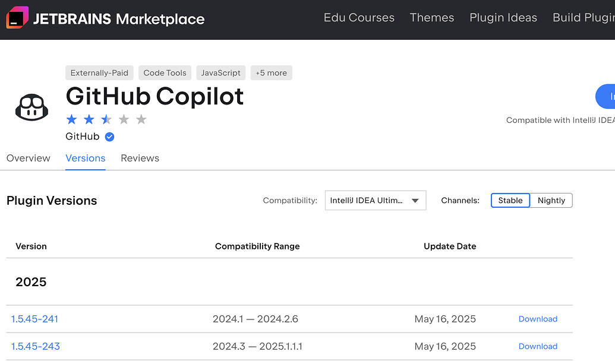
Task: Open the Build Plugins menu item
Action: (584, 18)
